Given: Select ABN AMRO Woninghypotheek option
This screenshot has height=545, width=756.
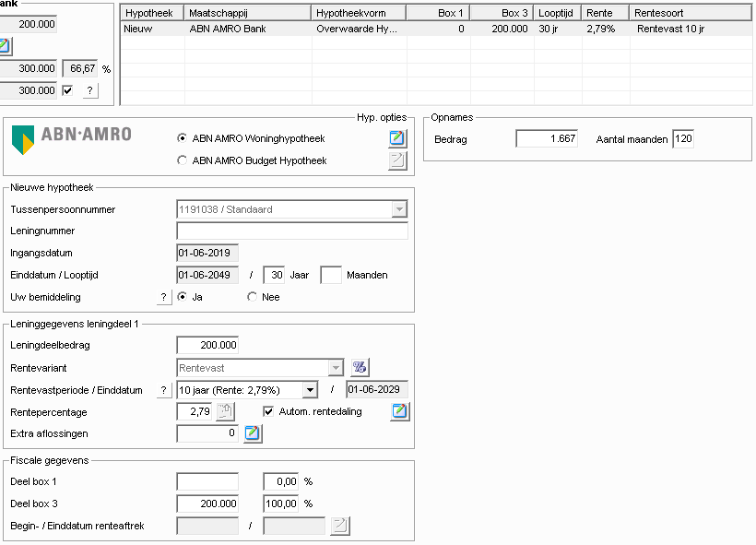Looking at the screenshot, I should 182,138.
